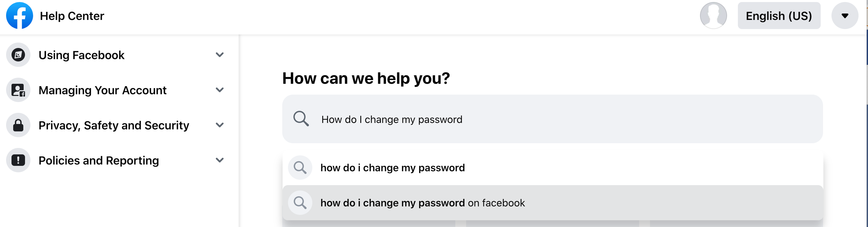Choose the 'how do i change my password' suggestion

tap(392, 167)
